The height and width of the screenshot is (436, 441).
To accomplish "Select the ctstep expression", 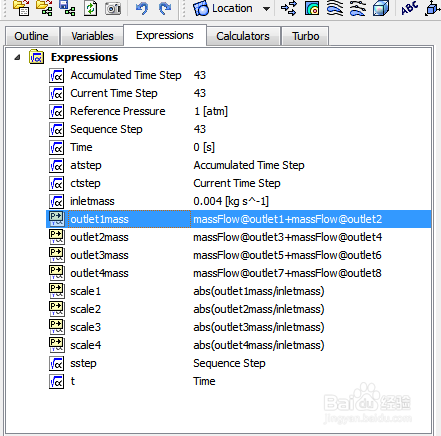I will 85,183.
